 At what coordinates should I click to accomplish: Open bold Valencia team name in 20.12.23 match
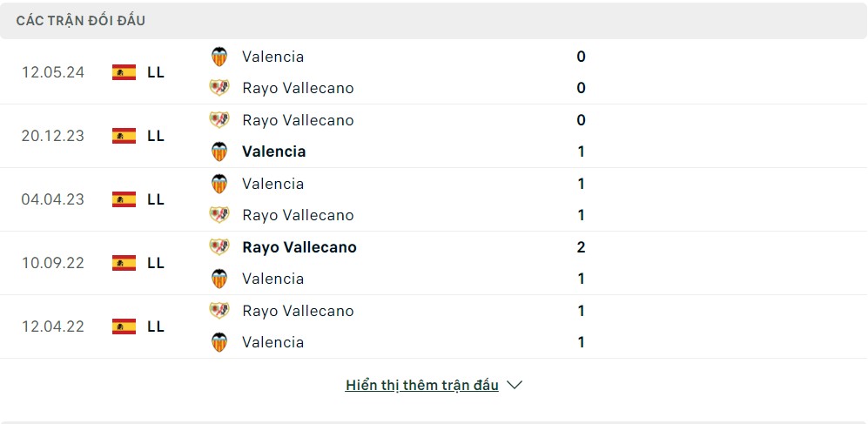[x=274, y=151]
